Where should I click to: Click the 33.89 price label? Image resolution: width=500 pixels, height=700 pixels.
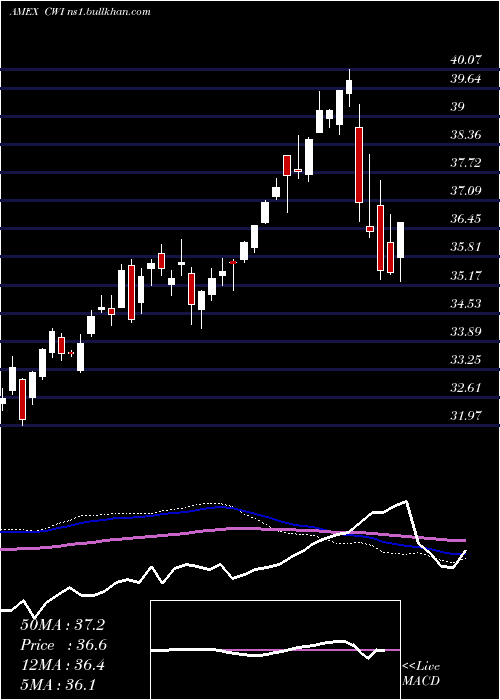466,332
